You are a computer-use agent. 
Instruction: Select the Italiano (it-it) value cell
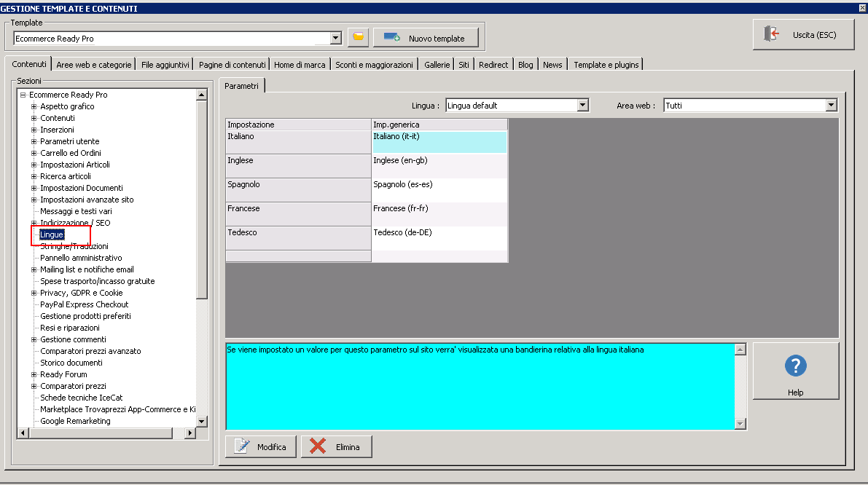tap(439, 142)
